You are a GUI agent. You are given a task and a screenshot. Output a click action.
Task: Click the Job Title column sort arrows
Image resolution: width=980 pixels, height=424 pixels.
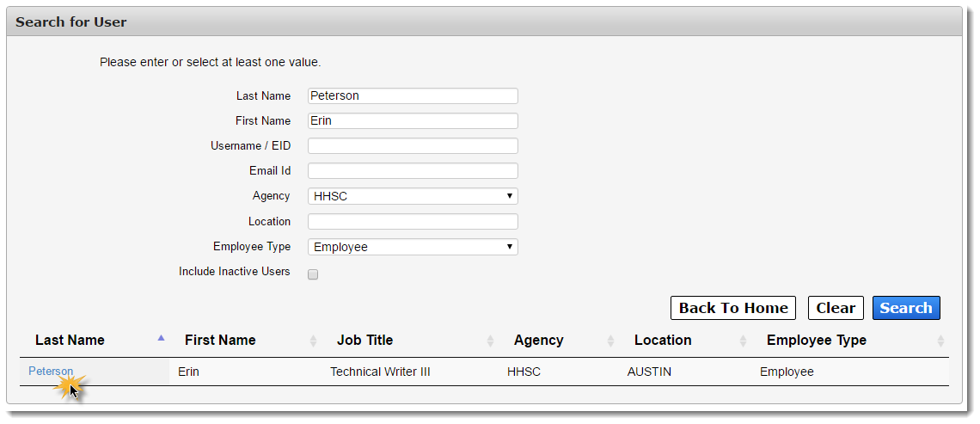pyautogui.click(x=491, y=341)
